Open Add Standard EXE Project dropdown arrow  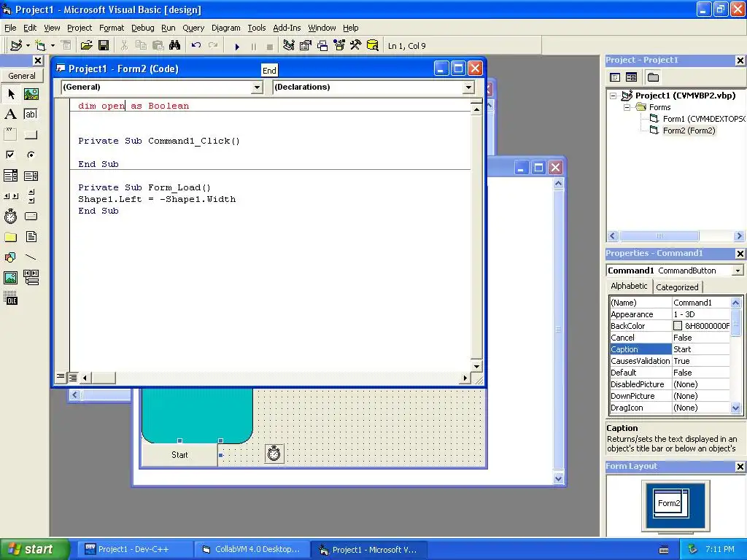pyautogui.click(x=28, y=46)
